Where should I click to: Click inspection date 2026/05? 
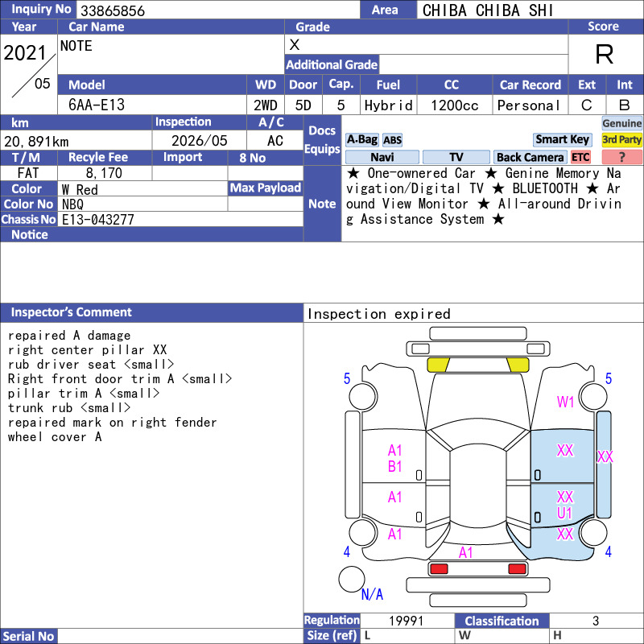[x=199, y=140]
